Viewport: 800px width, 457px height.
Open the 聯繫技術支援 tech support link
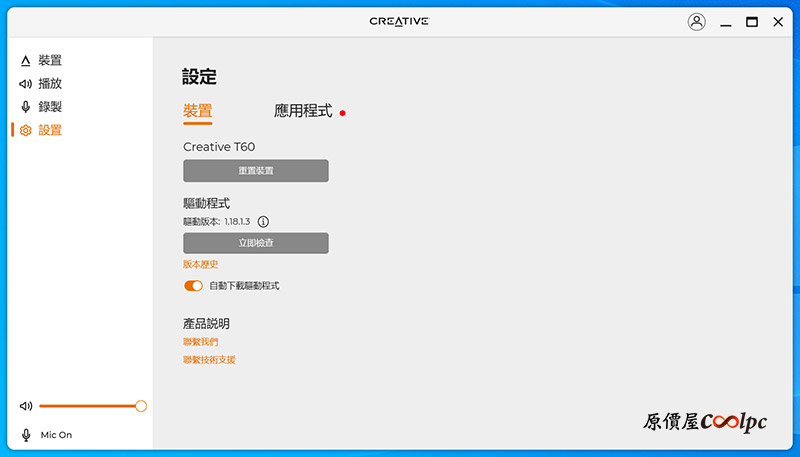[x=209, y=360]
